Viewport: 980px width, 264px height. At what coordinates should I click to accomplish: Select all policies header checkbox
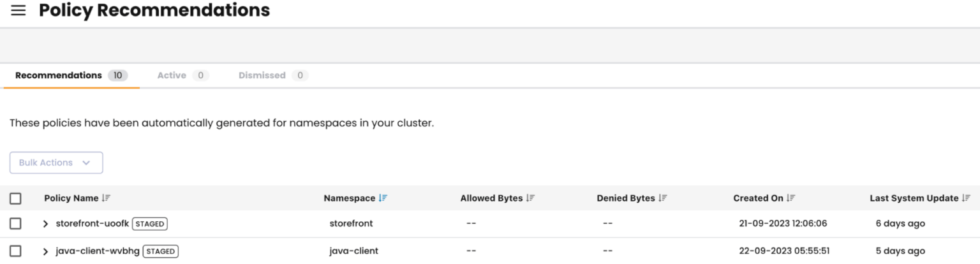pos(16,199)
